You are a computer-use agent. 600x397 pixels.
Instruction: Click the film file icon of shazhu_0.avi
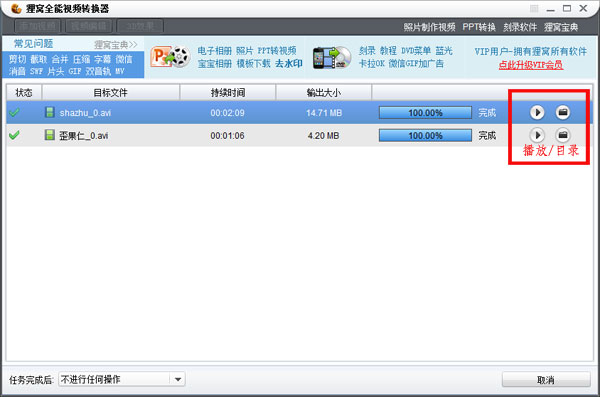coord(49,112)
